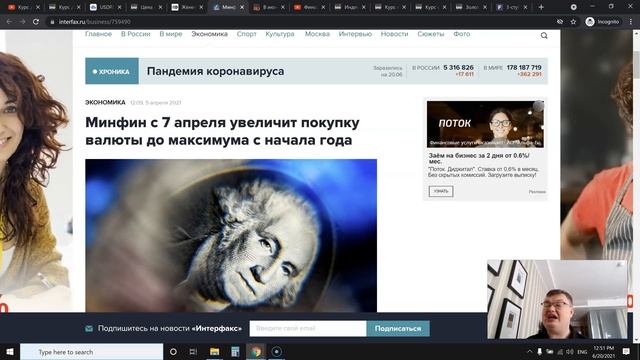The height and width of the screenshot is (360, 640).
Task: Click the volume speaker tray icon
Action: 570,351
